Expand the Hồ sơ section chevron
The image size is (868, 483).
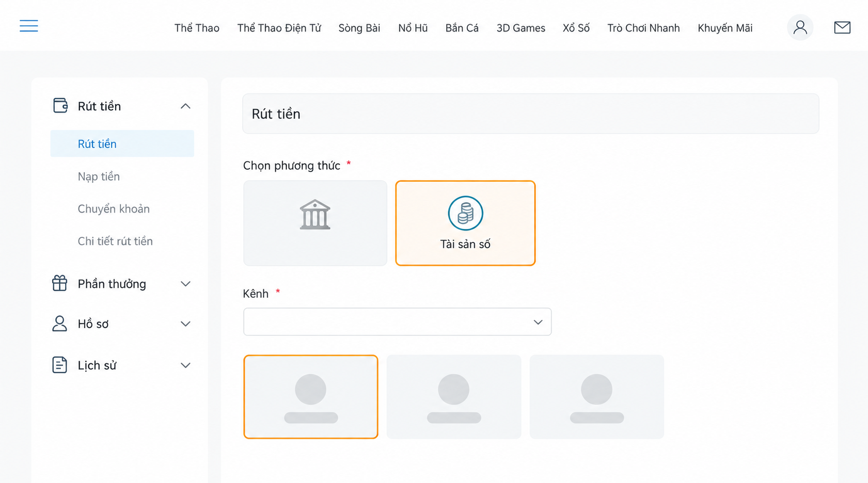coord(185,324)
